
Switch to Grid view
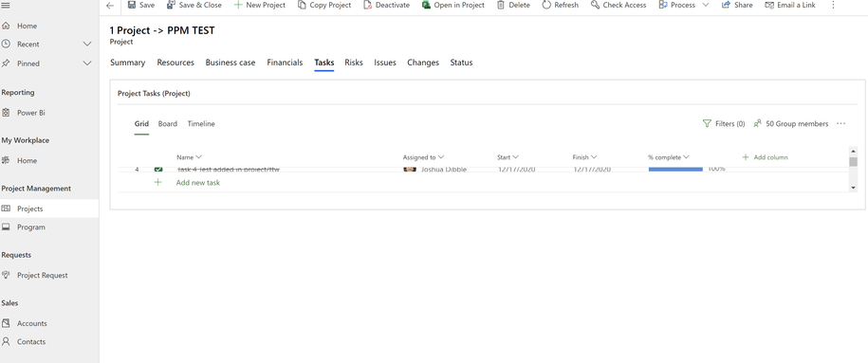click(141, 124)
